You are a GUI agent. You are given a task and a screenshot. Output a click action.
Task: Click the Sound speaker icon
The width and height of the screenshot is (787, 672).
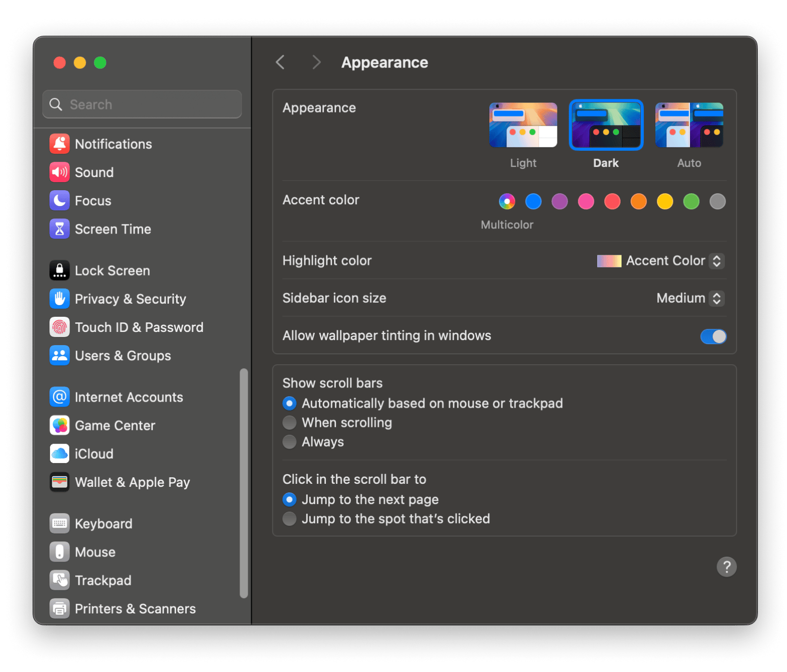pos(60,172)
